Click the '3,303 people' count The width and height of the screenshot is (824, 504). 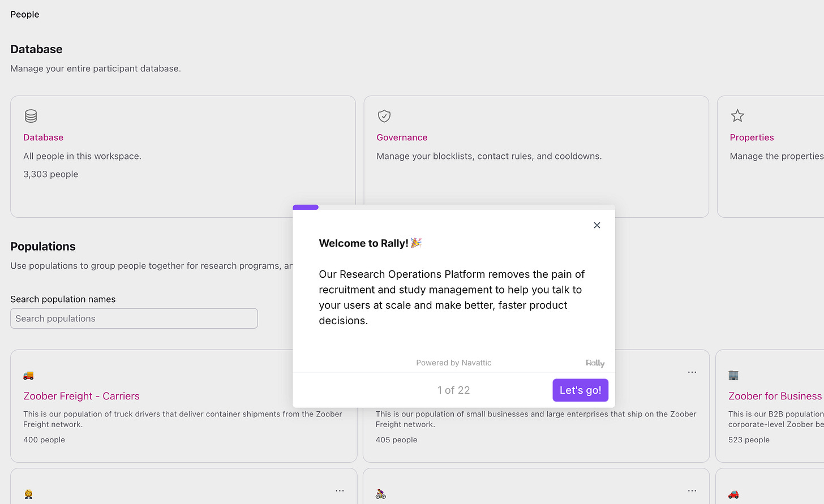click(51, 174)
